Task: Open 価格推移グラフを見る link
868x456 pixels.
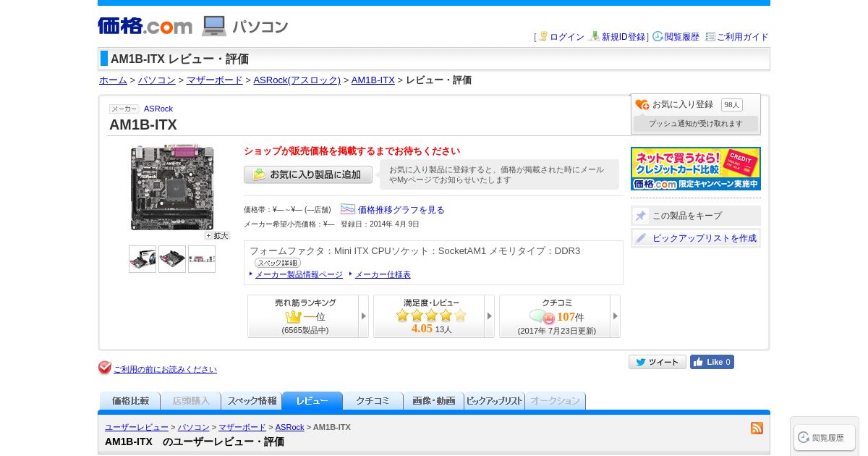Action: (401, 210)
